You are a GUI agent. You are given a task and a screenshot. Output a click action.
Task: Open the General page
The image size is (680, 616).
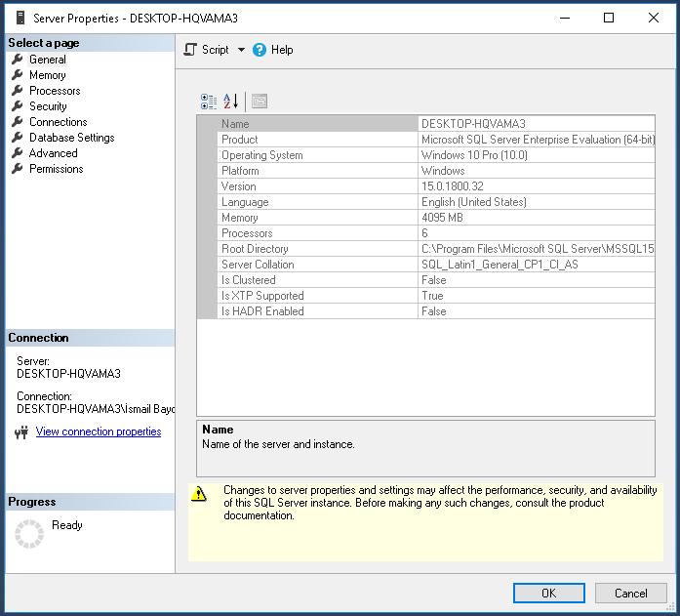[47, 60]
